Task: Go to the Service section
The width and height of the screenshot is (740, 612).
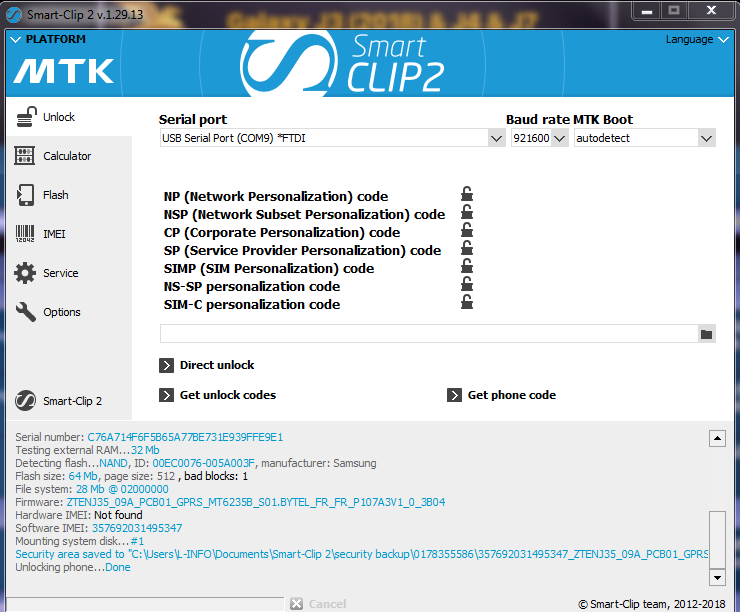Action: tap(69, 273)
